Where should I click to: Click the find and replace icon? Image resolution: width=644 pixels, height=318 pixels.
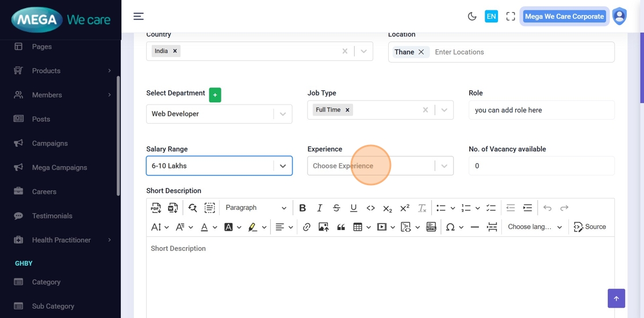(193, 208)
